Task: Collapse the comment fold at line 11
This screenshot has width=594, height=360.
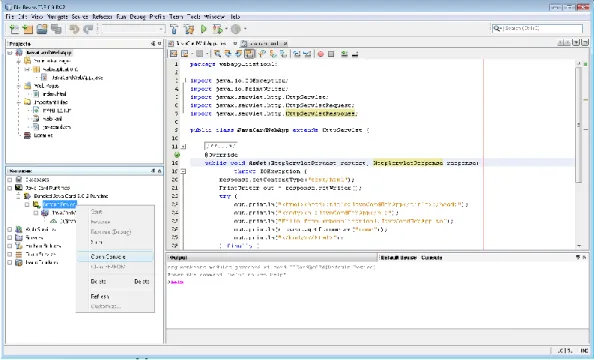Action: point(183,147)
